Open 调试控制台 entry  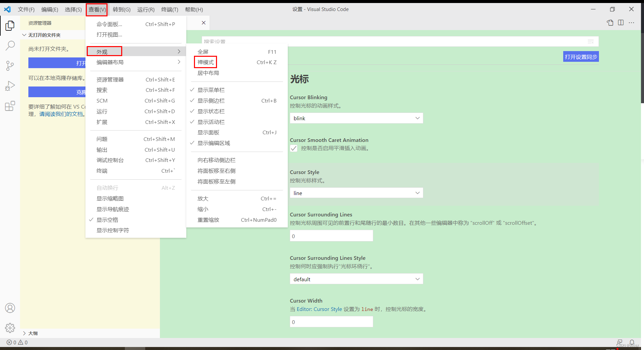coord(136,160)
